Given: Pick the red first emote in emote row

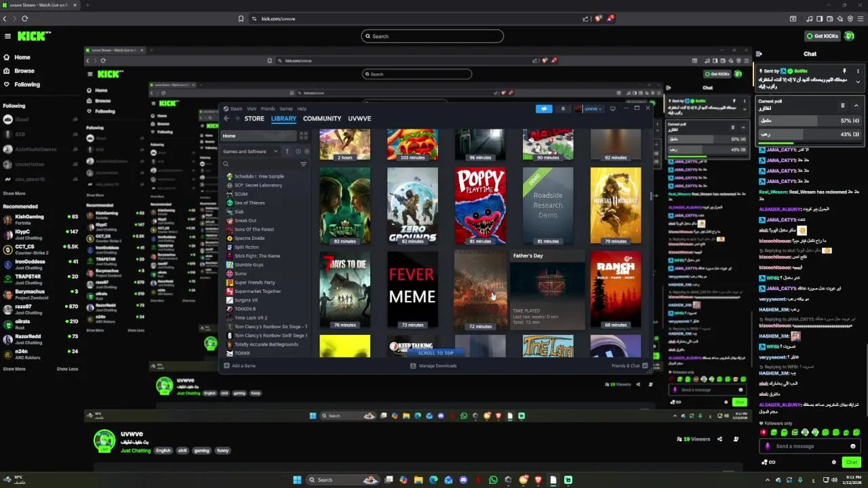Looking at the screenshot, I should (x=764, y=432).
